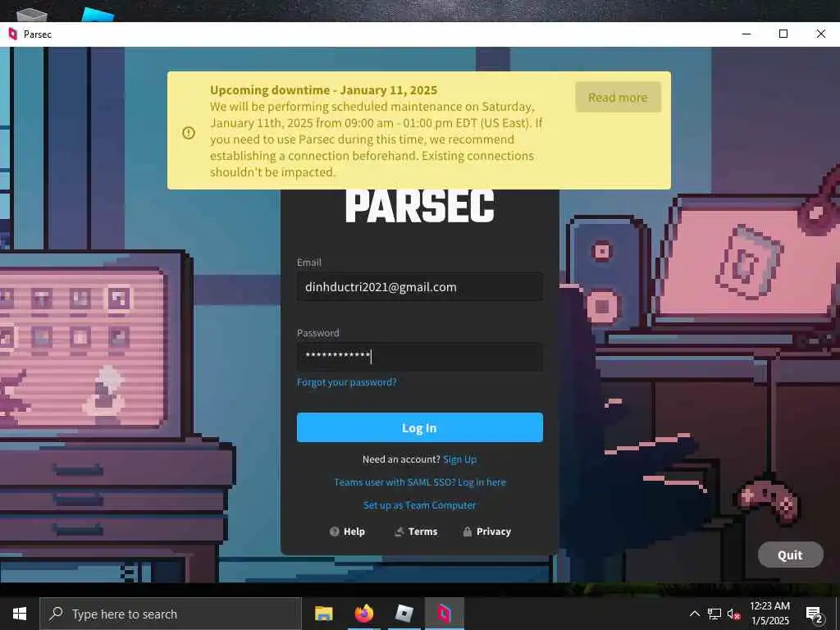This screenshot has width=840, height=630.
Task: Click the Upcoming downtime banner heading
Action: [323, 90]
